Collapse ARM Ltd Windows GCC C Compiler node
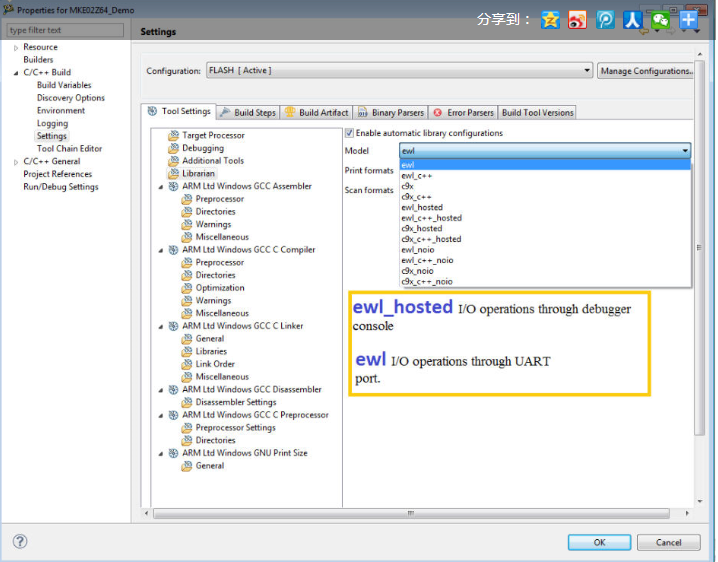The width and height of the screenshot is (718, 562). 161,251
